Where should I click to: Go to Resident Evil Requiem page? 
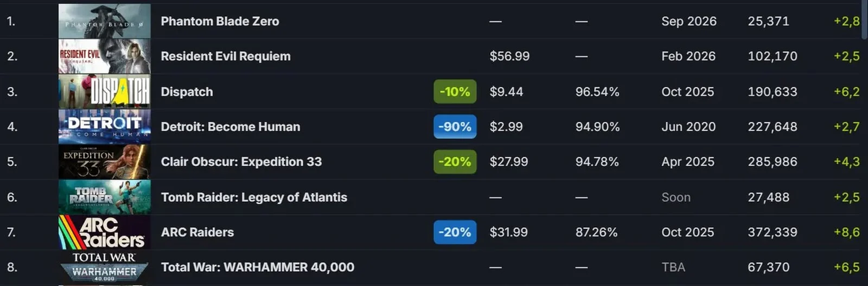point(225,56)
